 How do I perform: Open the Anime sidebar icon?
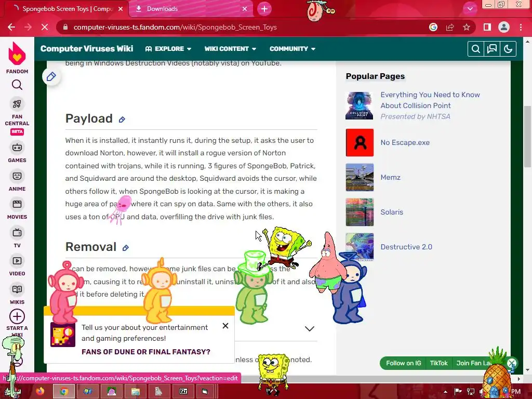(17, 176)
